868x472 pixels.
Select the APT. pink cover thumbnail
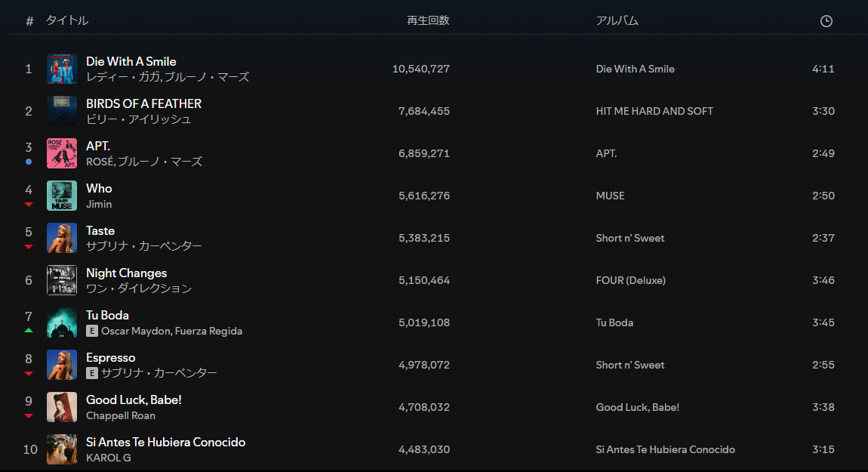tap(62, 153)
